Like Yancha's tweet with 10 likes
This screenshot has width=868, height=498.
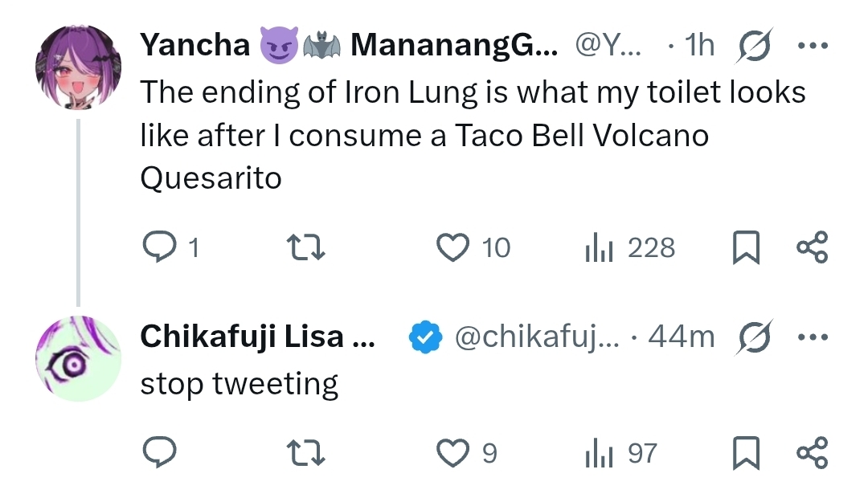(x=452, y=248)
